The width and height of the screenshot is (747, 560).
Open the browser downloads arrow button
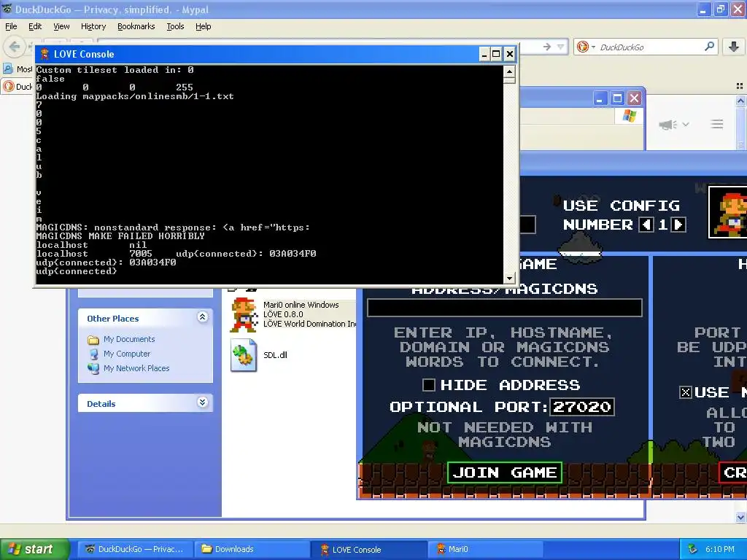[734, 46]
